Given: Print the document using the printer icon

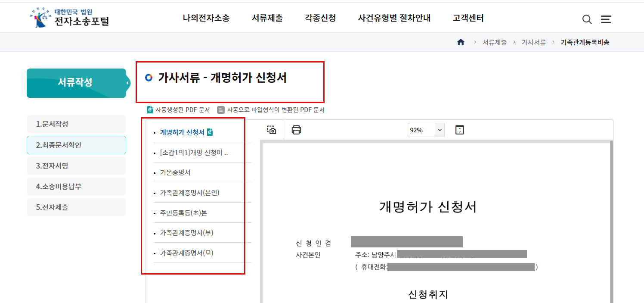Looking at the screenshot, I should [296, 130].
